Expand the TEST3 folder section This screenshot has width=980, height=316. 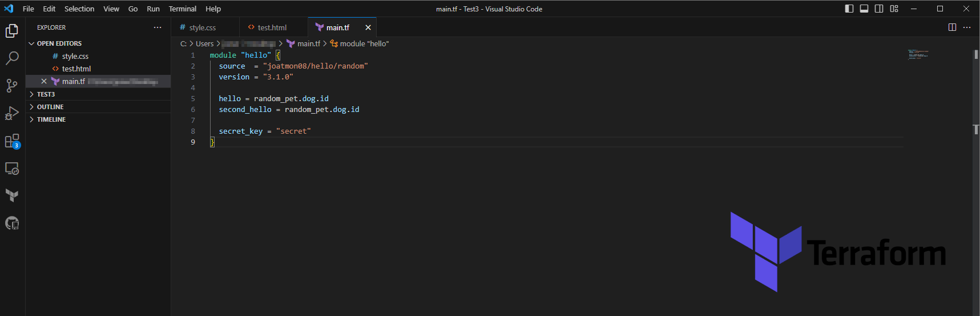pyautogui.click(x=46, y=94)
